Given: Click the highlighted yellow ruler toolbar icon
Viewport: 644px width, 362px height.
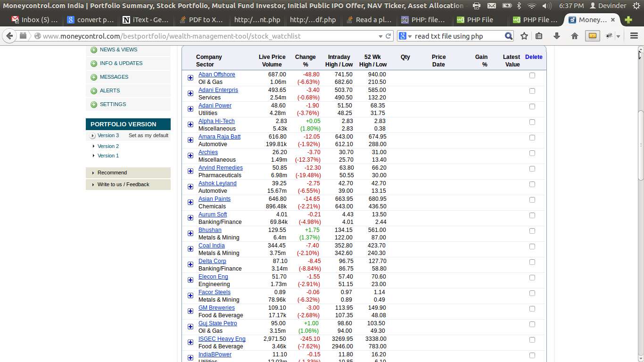Looking at the screenshot, I should (593, 36).
